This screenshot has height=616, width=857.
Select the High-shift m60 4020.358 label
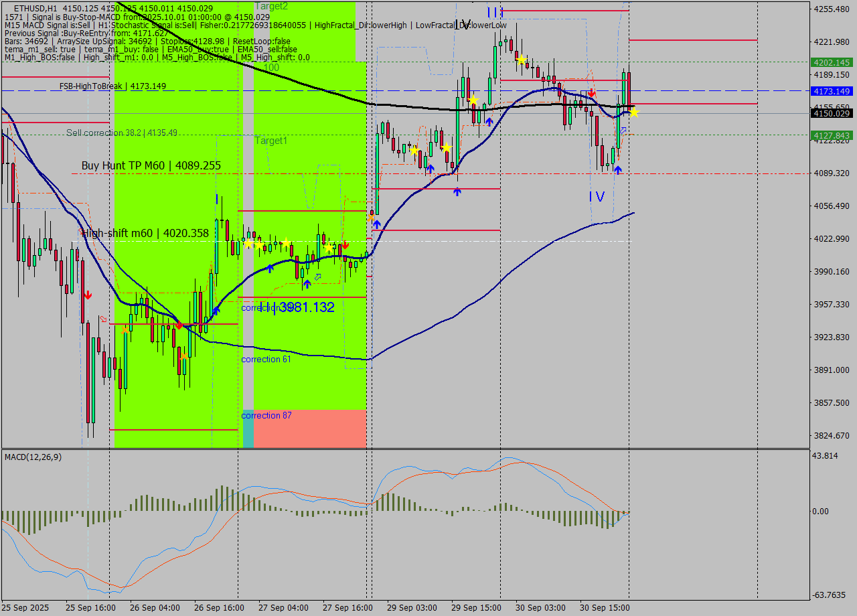point(145,233)
